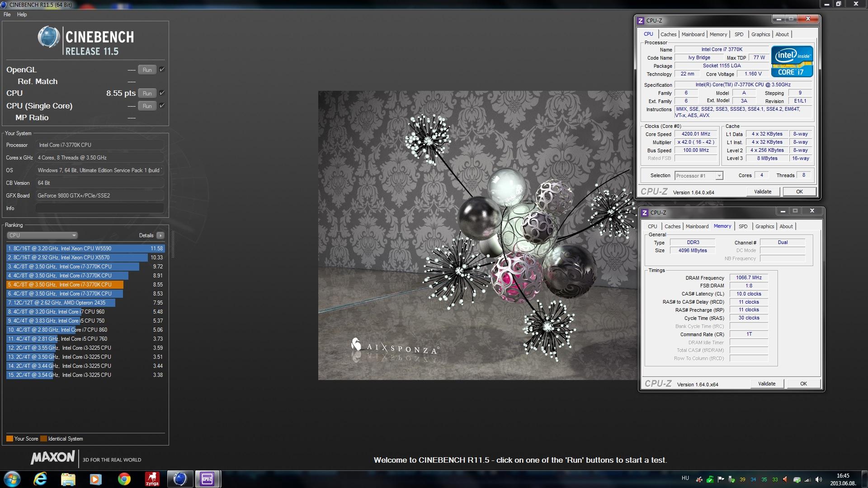The width and height of the screenshot is (868, 488).
Task: Run the CPU (Single Core) benchmark
Action: [x=147, y=106]
